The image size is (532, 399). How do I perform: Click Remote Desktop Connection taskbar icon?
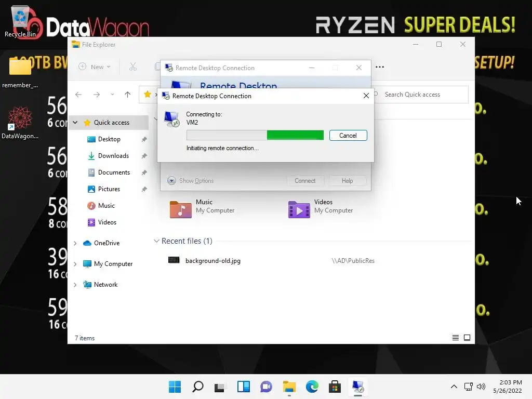[358, 387]
